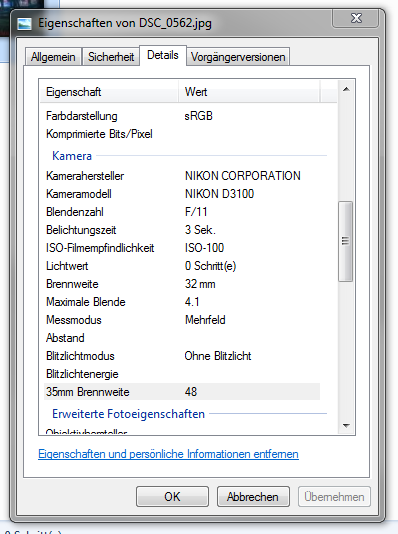Select the Messmodus property
Viewport: 398px width, 534px height.
tap(74, 320)
